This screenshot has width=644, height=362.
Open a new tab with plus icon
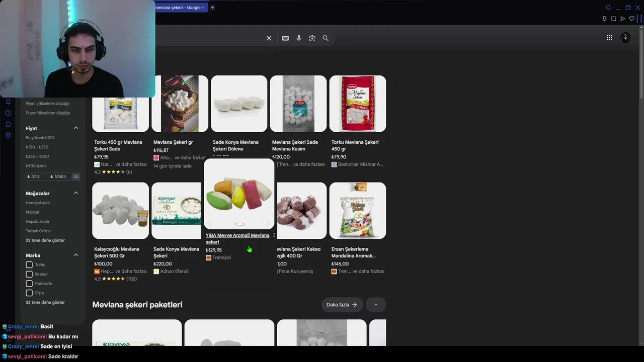coord(212,8)
